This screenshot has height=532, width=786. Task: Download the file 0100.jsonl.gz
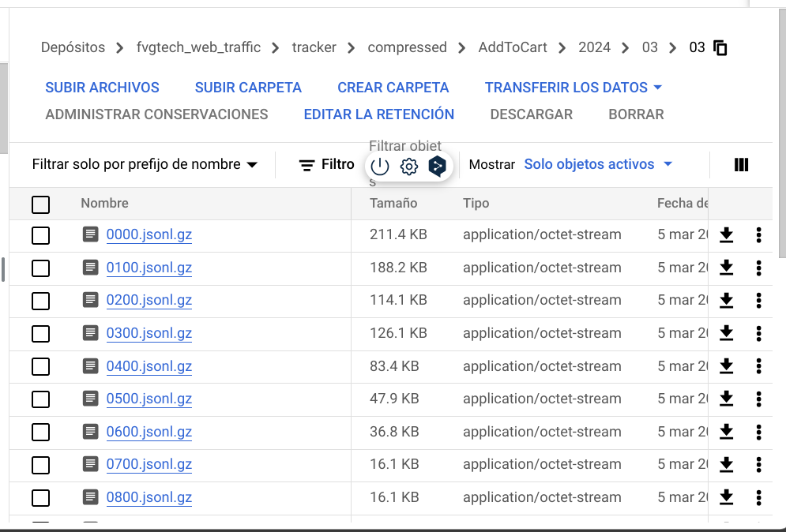tap(726, 268)
